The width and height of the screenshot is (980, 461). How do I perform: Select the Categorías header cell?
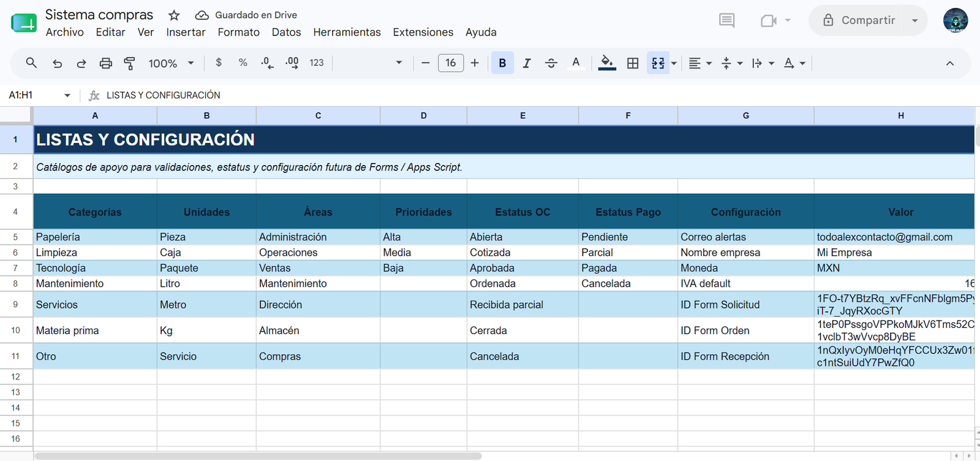click(x=95, y=212)
